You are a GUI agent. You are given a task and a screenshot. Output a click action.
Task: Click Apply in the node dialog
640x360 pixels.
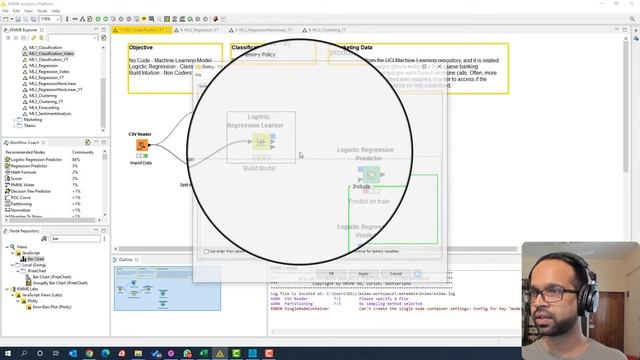[363, 274]
